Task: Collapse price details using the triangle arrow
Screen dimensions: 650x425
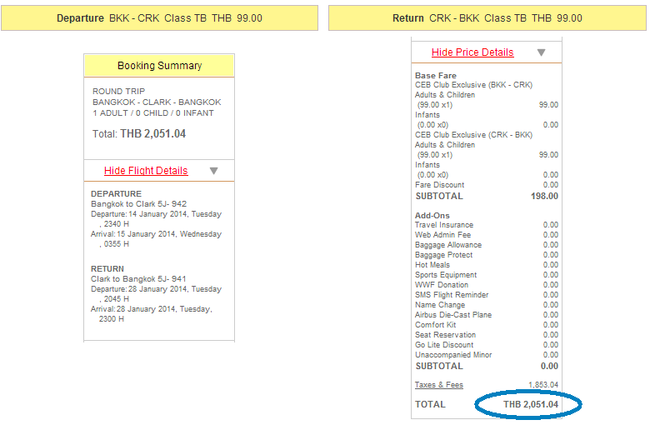Action: [x=541, y=52]
